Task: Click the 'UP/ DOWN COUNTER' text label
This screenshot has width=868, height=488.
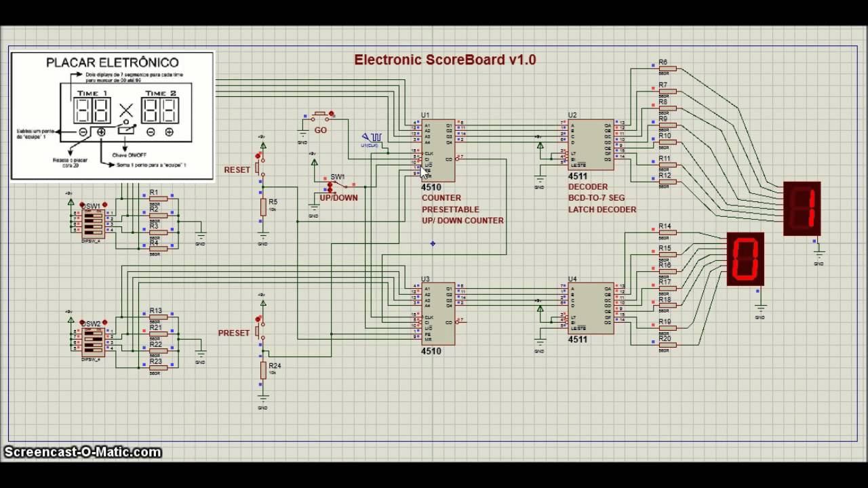Action: point(462,220)
